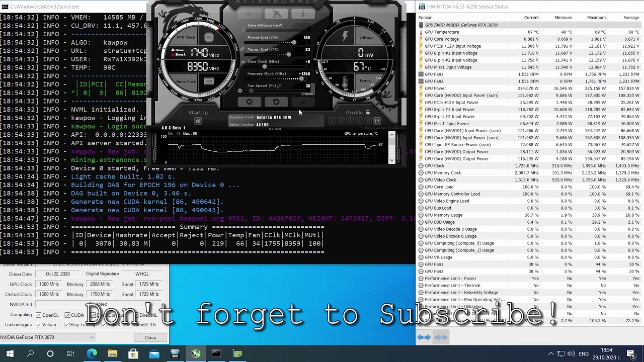The height and width of the screenshot is (362, 644).
Task: Adjust Core Clock slider handle
Action: coord(264,66)
